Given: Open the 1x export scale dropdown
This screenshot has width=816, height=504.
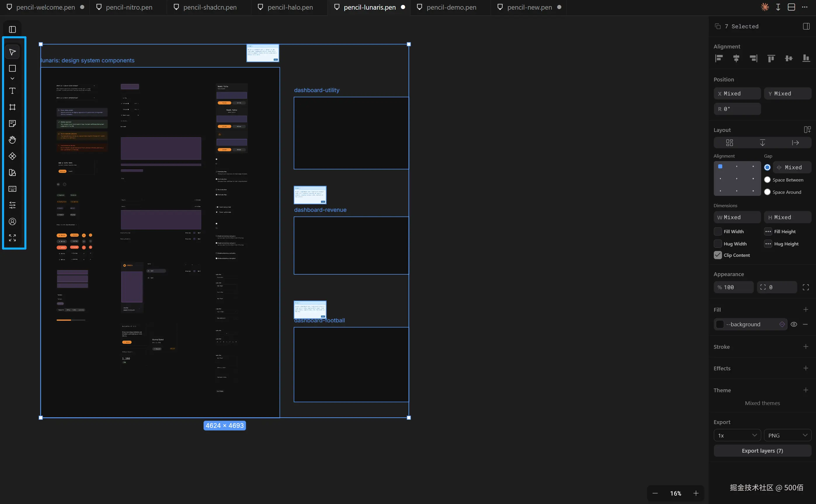Looking at the screenshot, I should click(737, 435).
